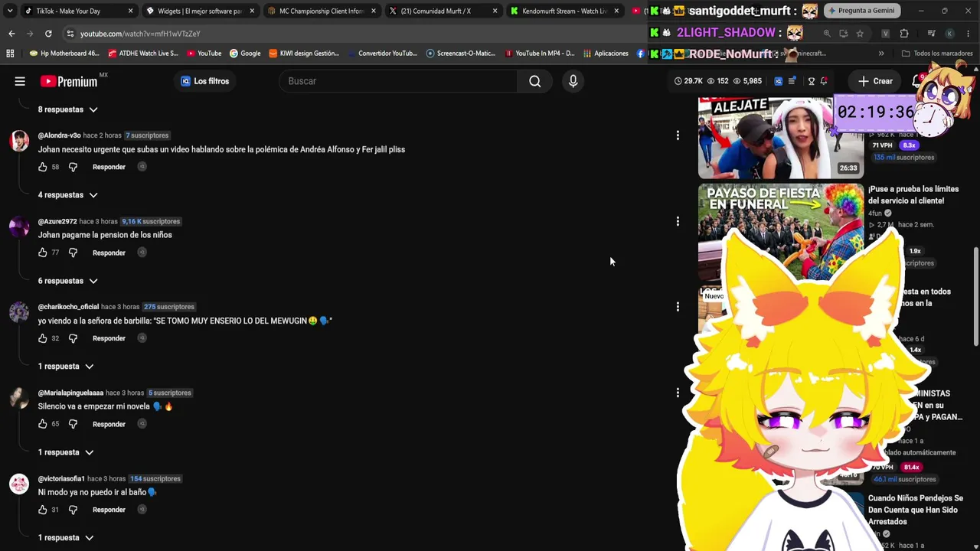Go back with the browser back arrow
Image resolution: width=980 pixels, height=551 pixels.
(x=11, y=34)
